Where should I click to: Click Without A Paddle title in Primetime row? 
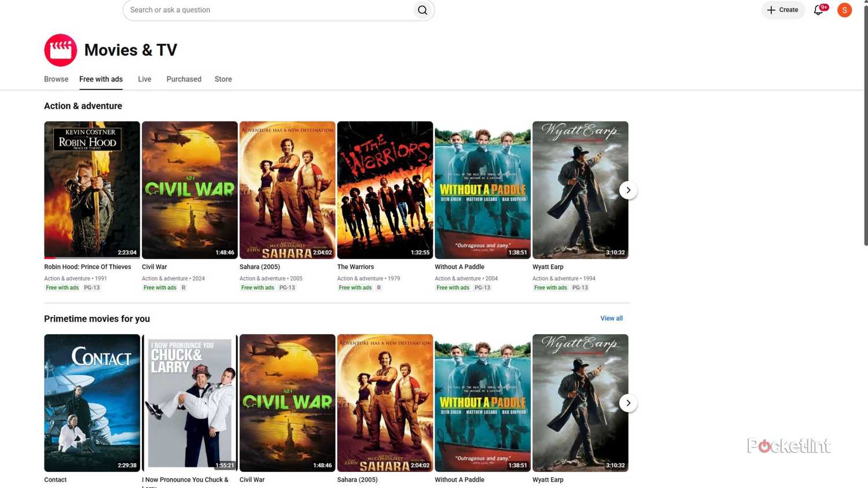459,480
